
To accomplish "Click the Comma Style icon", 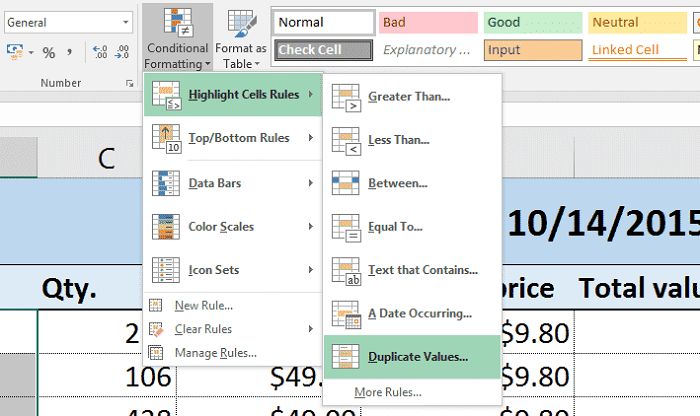I will [x=67, y=52].
